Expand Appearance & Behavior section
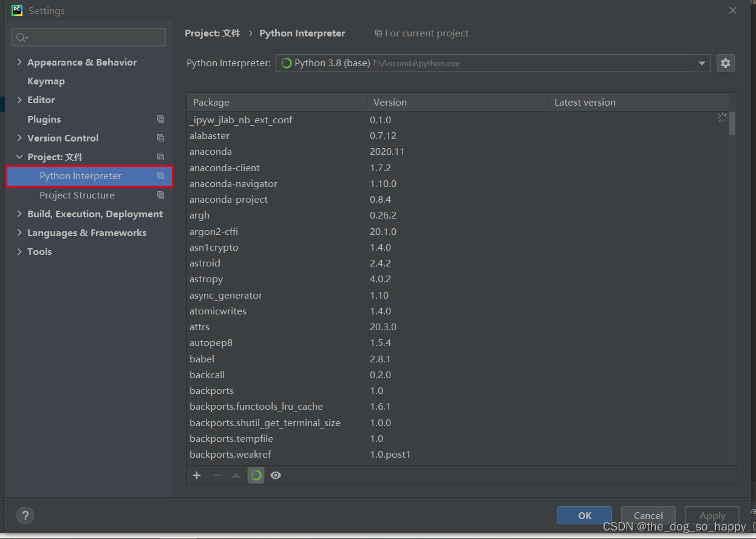Image resolution: width=756 pixels, height=539 pixels. coord(19,62)
